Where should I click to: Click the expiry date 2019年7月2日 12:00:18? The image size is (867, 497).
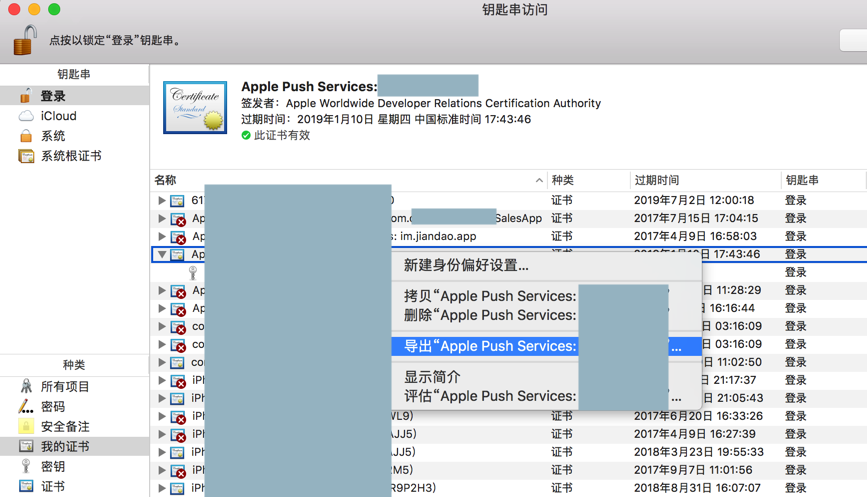tap(694, 200)
